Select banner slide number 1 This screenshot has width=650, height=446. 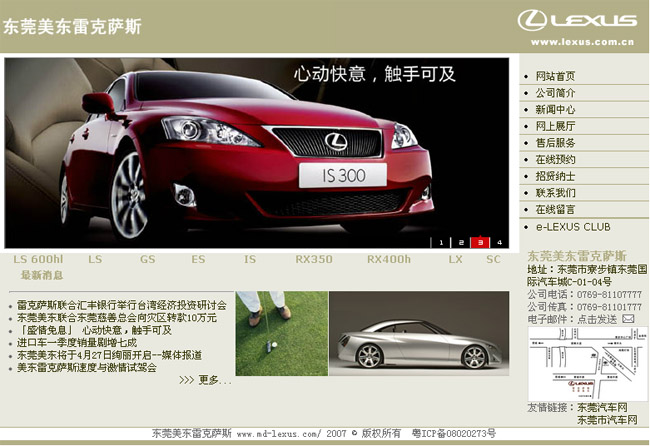pos(442,242)
